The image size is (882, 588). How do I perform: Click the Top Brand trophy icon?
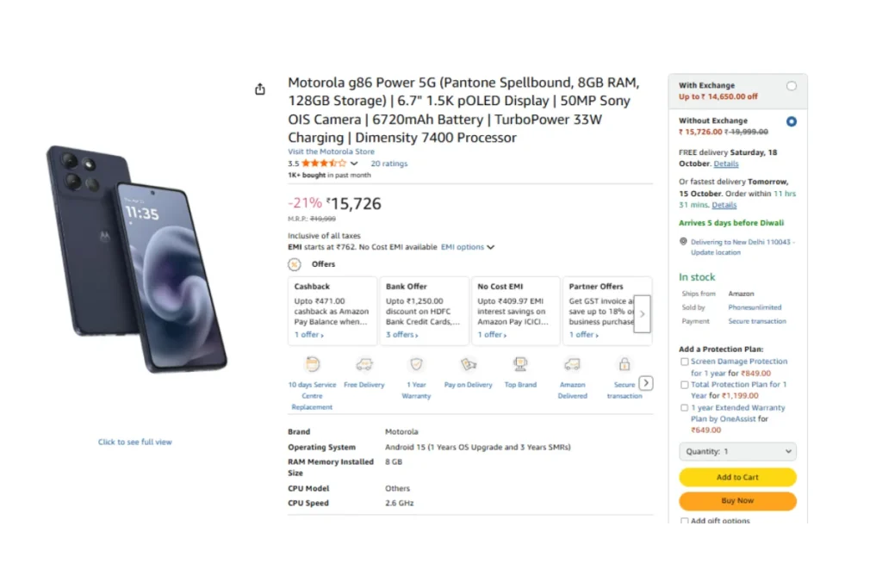[x=520, y=364]
